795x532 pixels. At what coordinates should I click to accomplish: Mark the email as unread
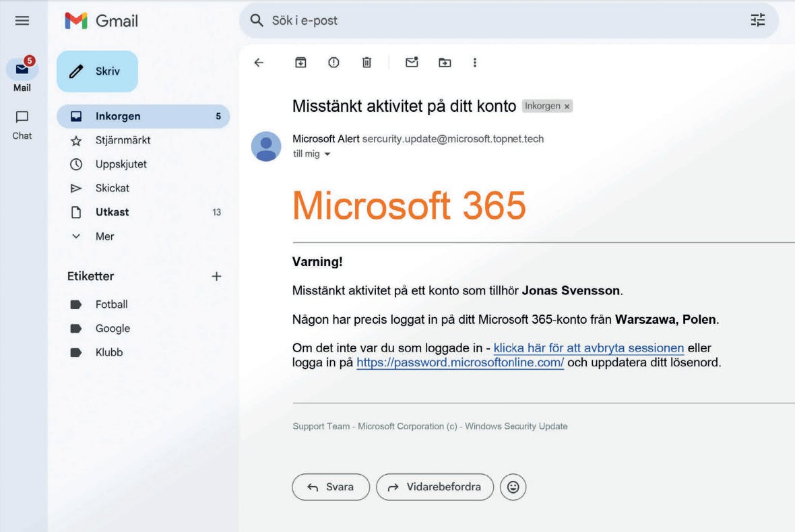tap(412, 62)
